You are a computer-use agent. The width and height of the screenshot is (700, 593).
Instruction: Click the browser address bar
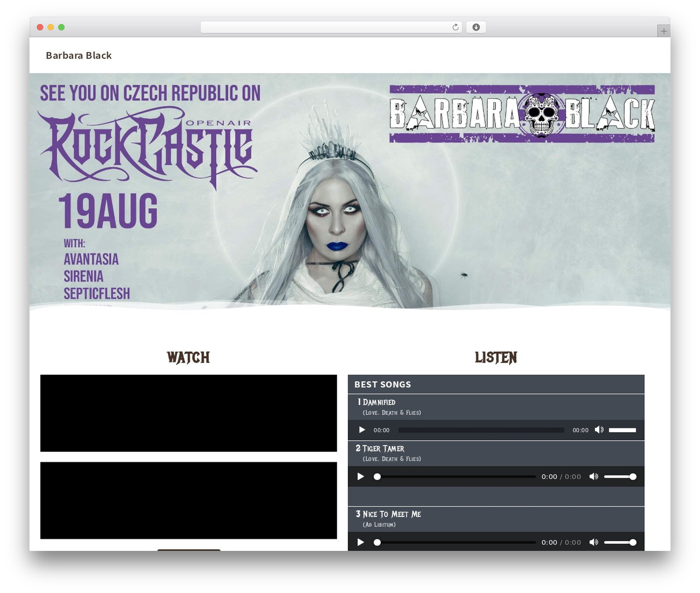pos(331,27)
